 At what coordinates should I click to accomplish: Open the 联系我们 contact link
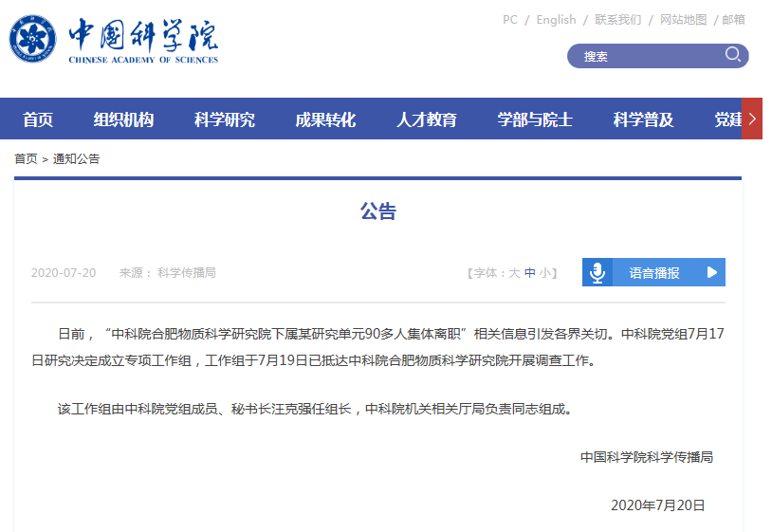[x=618, y=20]
